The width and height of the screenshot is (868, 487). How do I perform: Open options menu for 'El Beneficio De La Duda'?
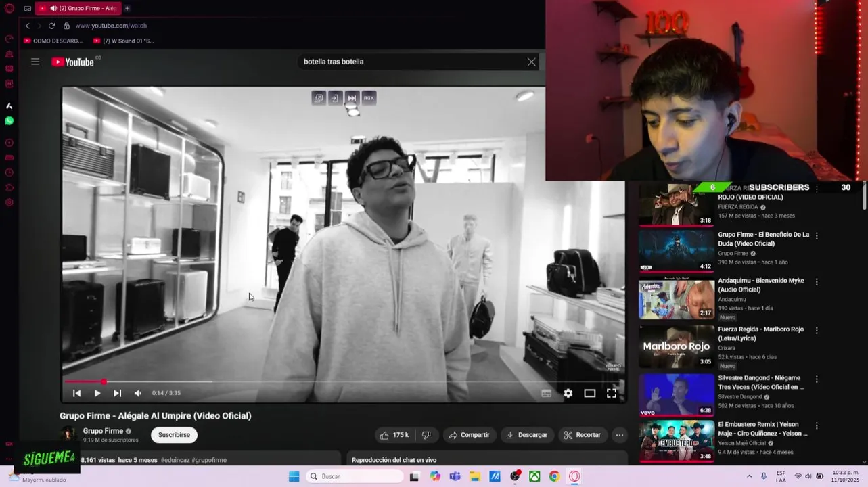click(x=817, y=236)
